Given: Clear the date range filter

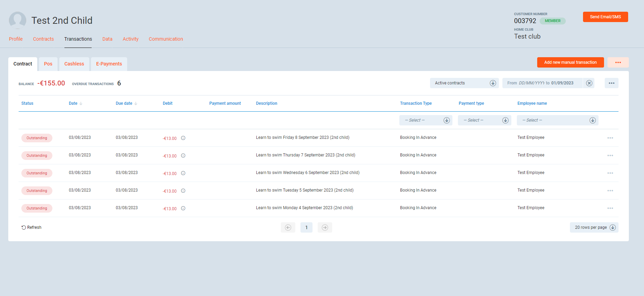Looking at the screenshot, I should click(x=589, y=83).
